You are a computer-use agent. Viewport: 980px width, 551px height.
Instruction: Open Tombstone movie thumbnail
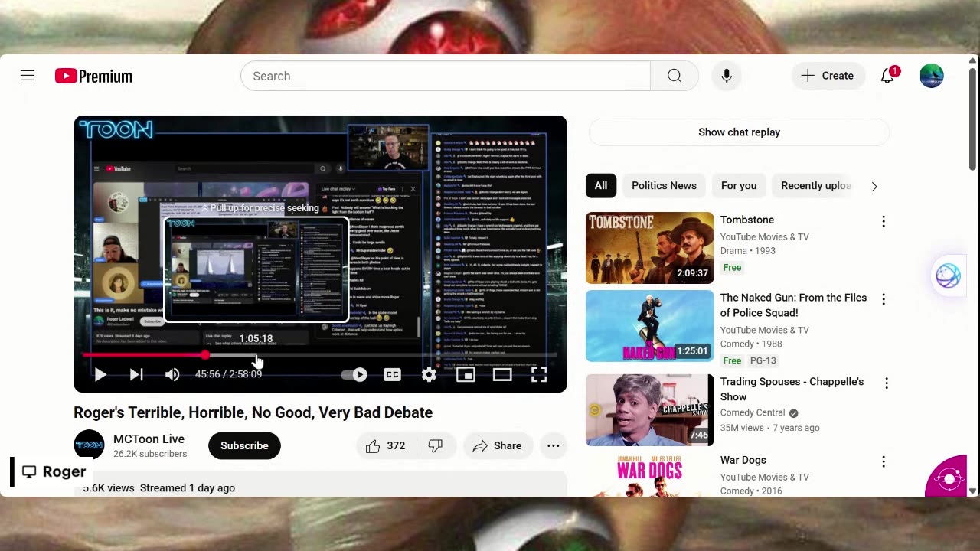tap(649, 248)
